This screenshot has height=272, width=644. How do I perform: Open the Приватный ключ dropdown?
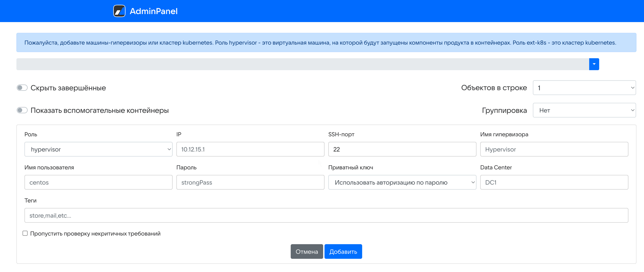pos(402,183)
